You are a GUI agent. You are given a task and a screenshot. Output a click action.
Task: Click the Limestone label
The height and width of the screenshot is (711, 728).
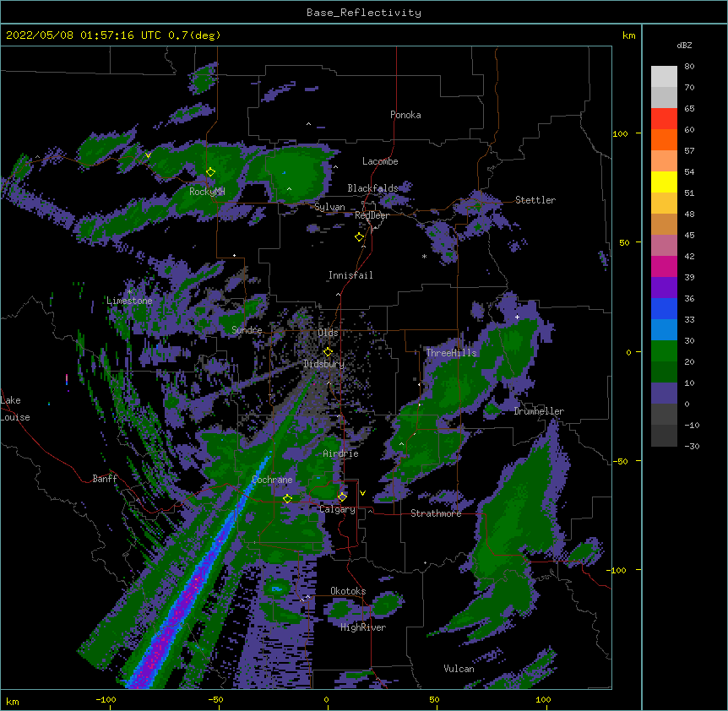click(129, 301)
